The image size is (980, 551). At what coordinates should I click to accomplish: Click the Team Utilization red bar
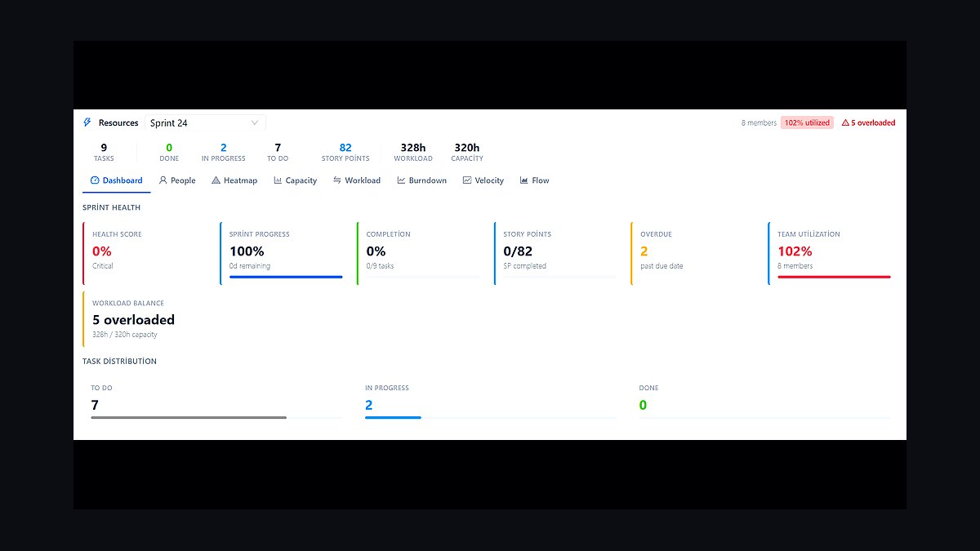pos(834,277)
